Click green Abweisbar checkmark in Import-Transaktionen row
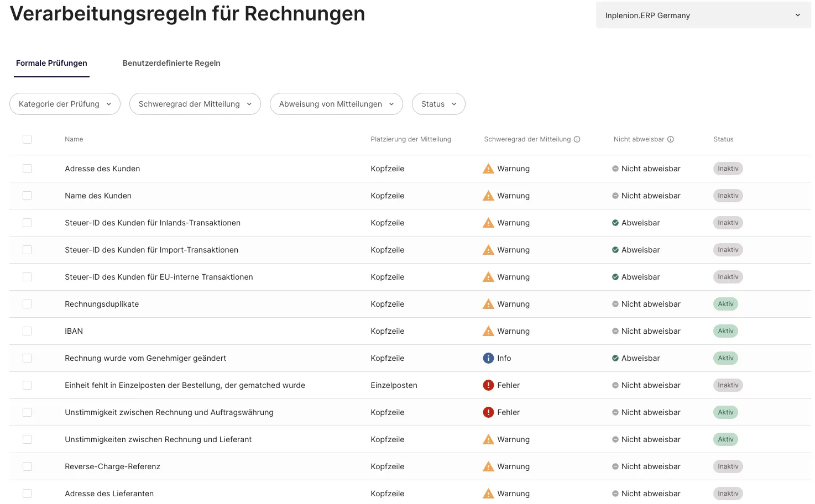This screenshot has width=815, height=504. pyautogui.click(x=615, y=250)
